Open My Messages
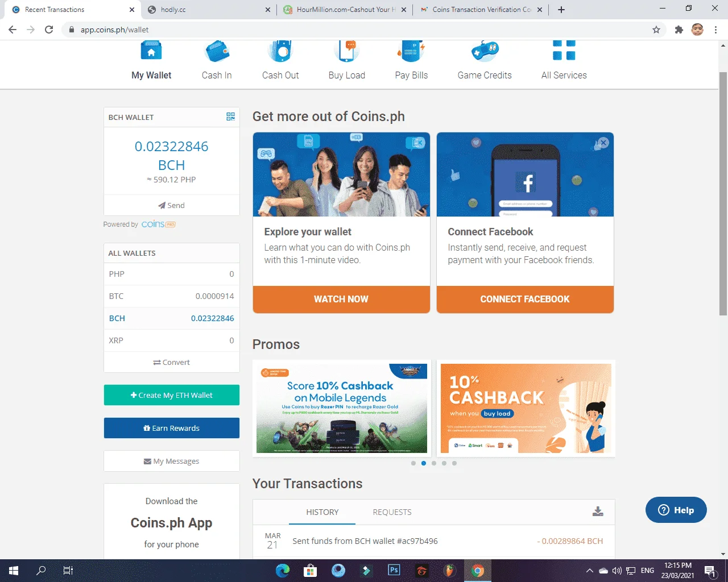728x582 pixels. (x=171, y=461)
